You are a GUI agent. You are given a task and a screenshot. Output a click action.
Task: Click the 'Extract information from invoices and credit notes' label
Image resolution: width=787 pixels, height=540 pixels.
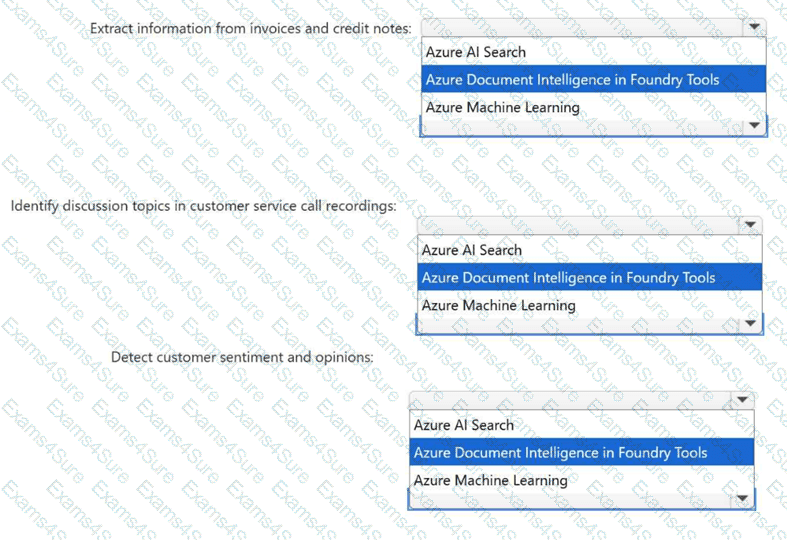coord(250,28)
